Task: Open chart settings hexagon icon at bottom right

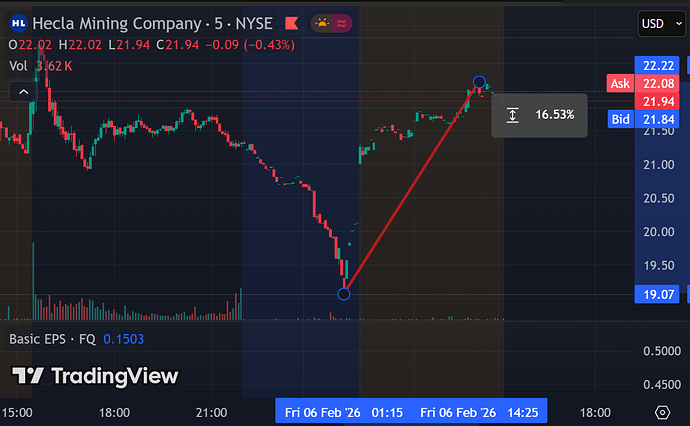Action: pos(662,412)
